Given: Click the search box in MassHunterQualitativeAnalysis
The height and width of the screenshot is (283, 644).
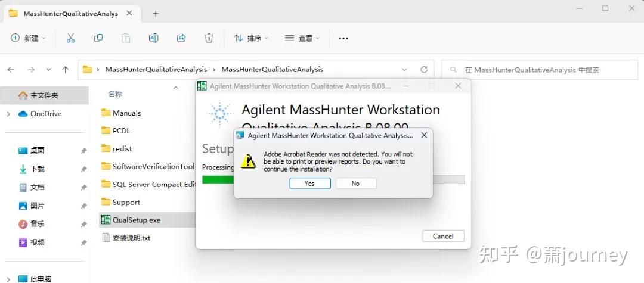Looking at the screenshot, I should [x=540, y=70].
